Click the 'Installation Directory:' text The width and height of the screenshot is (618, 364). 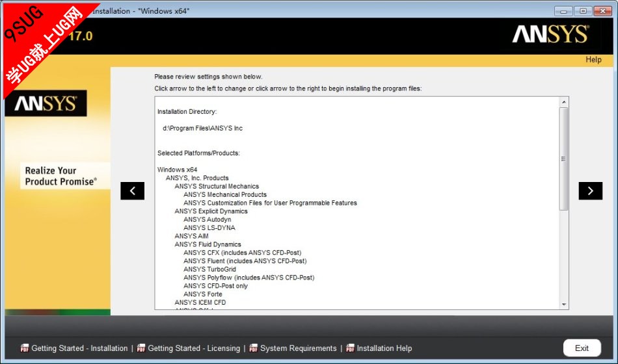coord(187,112)
